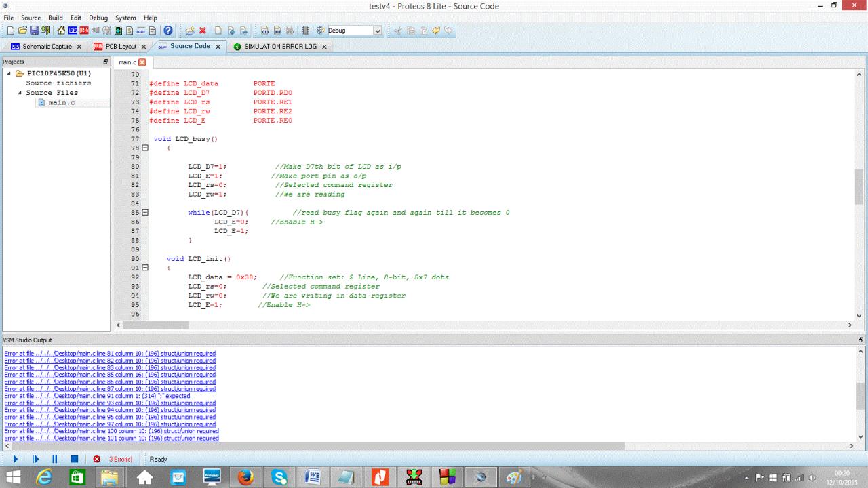Open the error for line 91 ';' expected
This screenshot has width=868, height=488.
point(97,396)
